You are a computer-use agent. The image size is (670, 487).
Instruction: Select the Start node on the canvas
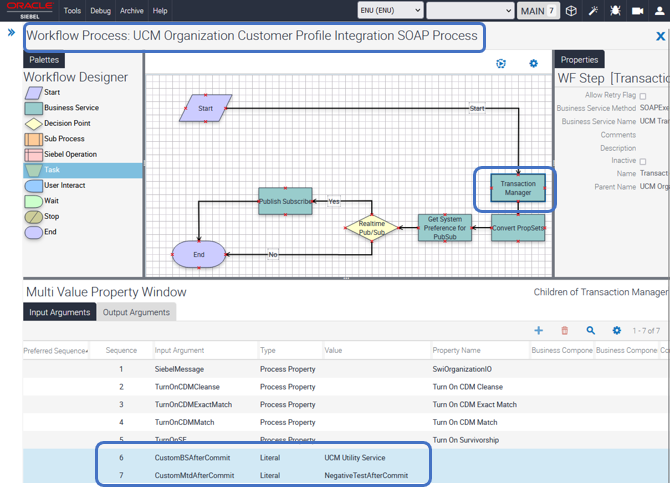pos(206,109)
